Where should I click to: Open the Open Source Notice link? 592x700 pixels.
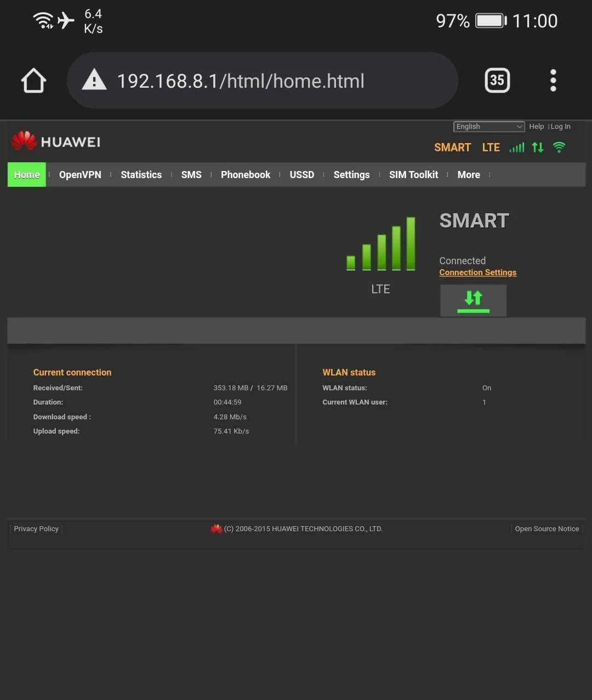tap(547, 529)
